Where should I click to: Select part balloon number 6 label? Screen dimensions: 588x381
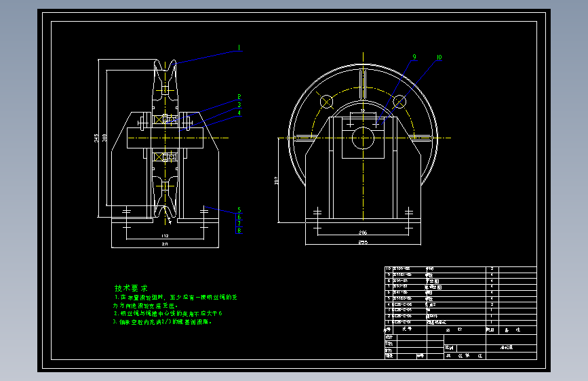click(239, 217)
